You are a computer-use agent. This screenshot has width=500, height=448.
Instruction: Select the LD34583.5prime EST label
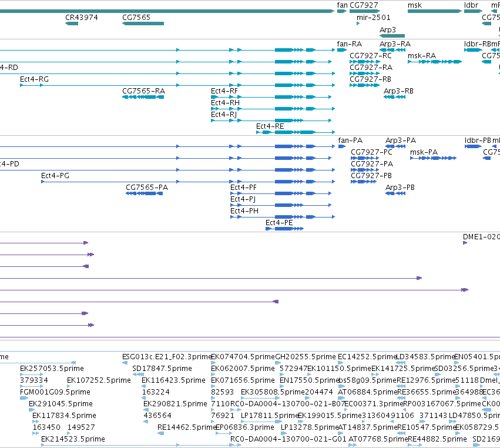[425, 357]
